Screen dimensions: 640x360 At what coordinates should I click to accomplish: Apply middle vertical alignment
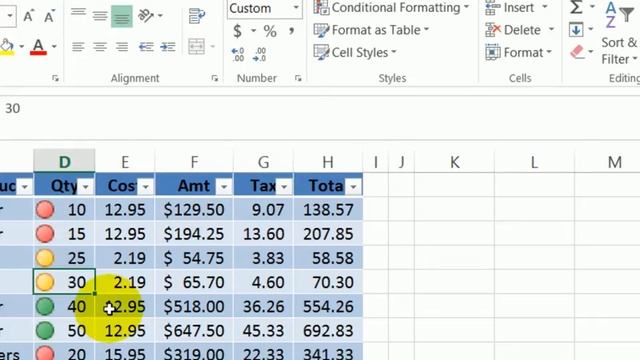[100, 16]
